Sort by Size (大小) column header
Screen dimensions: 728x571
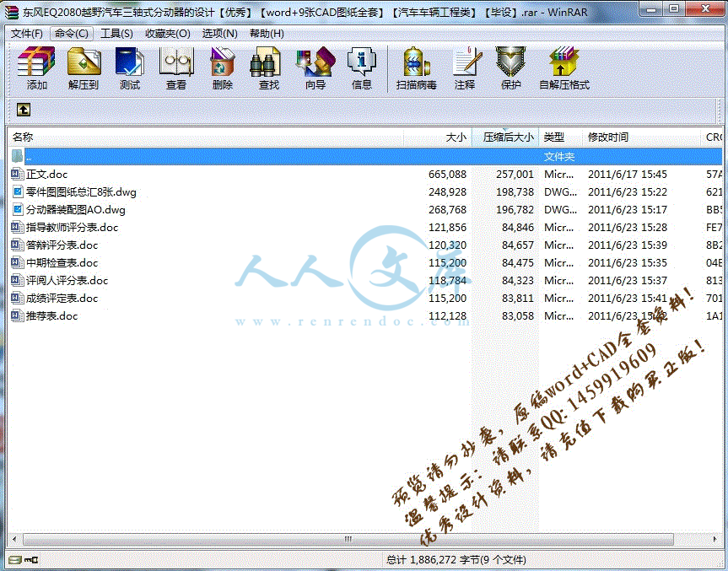(437, 137)
